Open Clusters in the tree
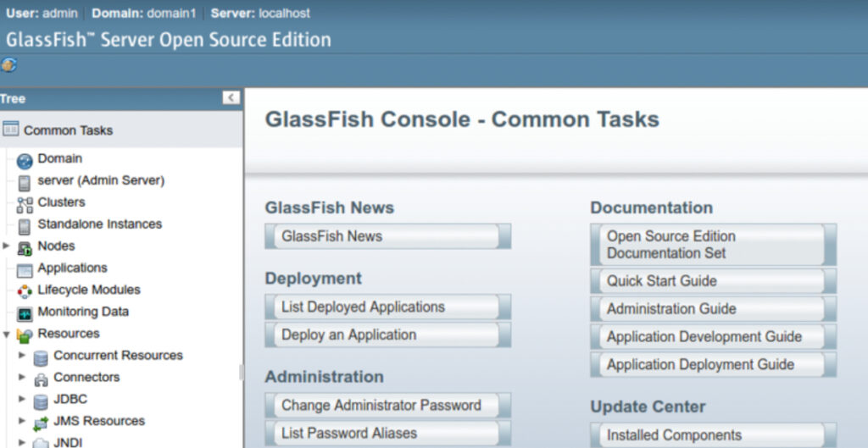The image size is (868, 448). [61, 202]
